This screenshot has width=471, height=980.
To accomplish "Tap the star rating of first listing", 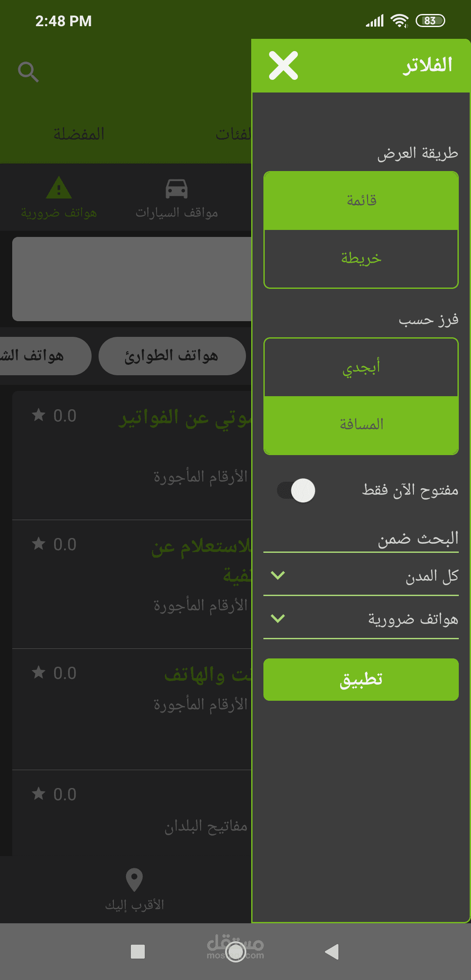I will (x=54, y=415).
